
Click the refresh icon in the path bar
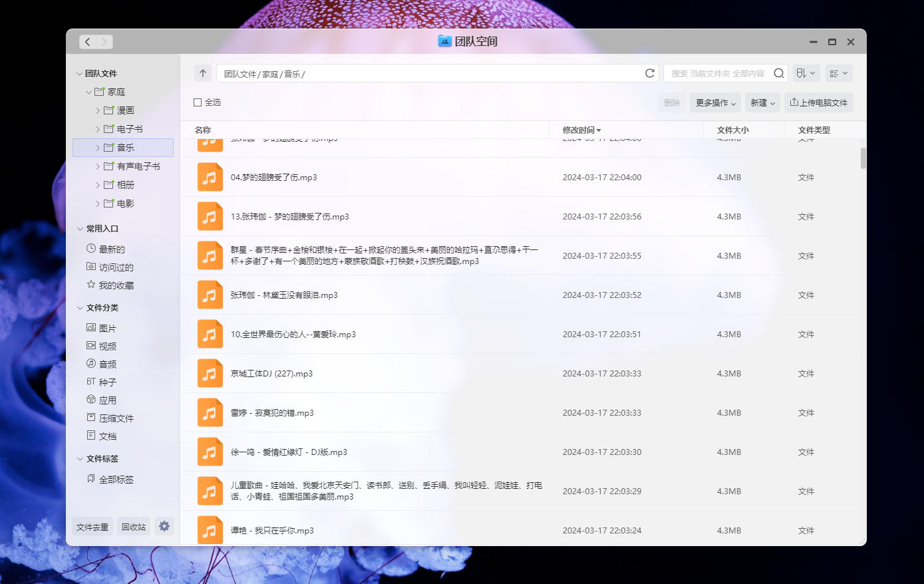pyautogui.click(x=650, y=73)
